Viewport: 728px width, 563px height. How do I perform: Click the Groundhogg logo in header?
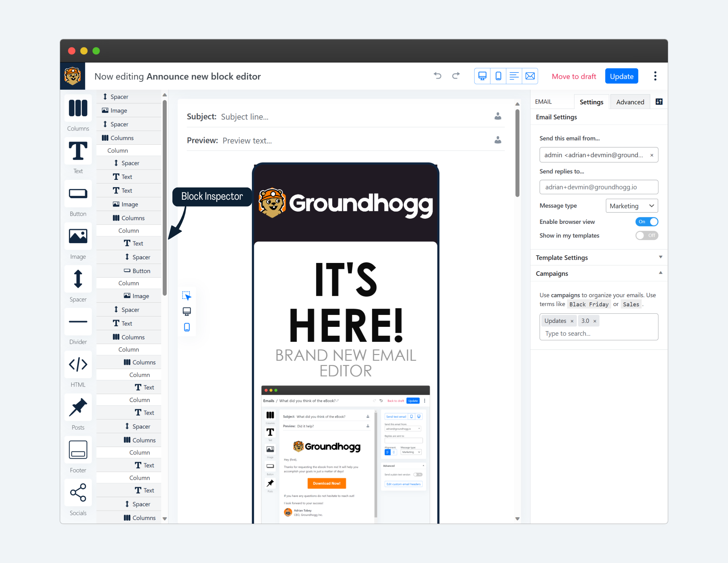pyautogui.click(x=72, y=76)
